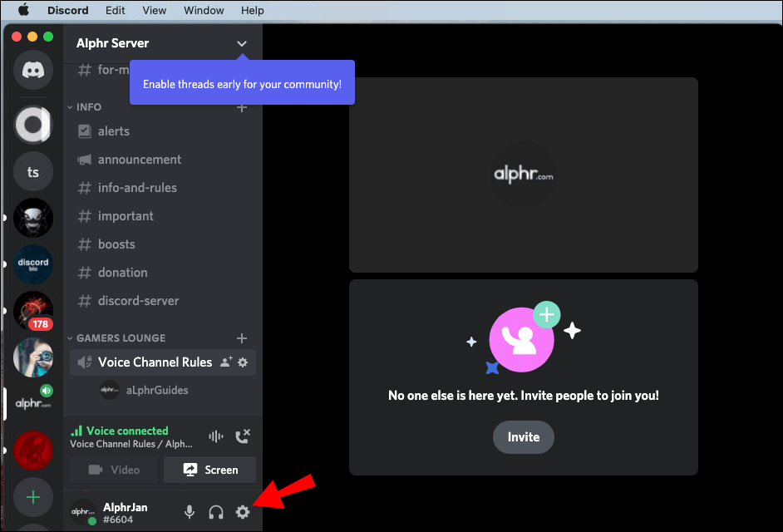The image size is (783, 532).
Task: Invite people via Voice Channel Rules icon
Action: tap(226, 362)
